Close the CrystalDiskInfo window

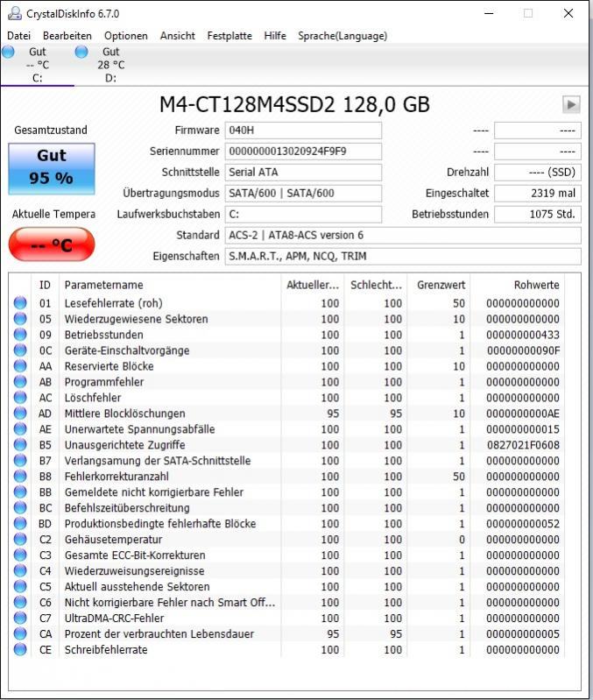click(568, 13)
